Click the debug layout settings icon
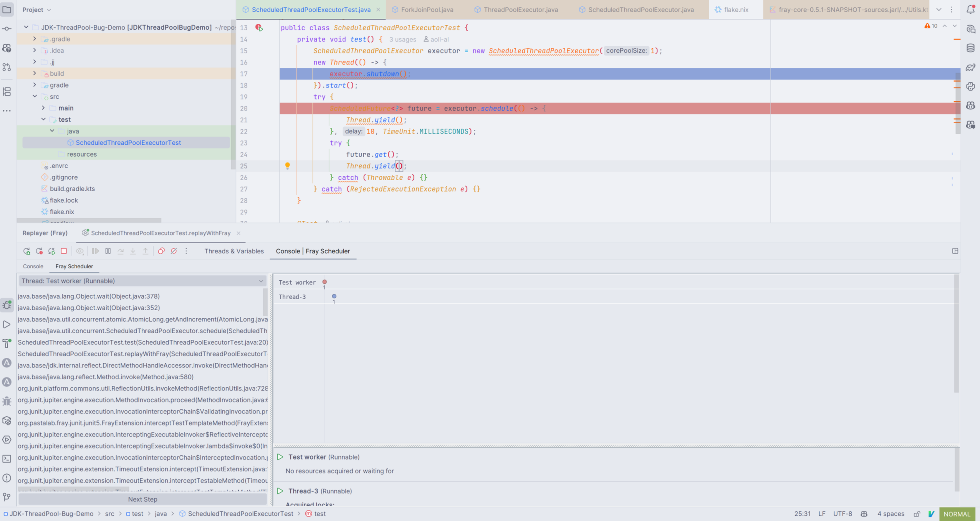 point(955,251)
